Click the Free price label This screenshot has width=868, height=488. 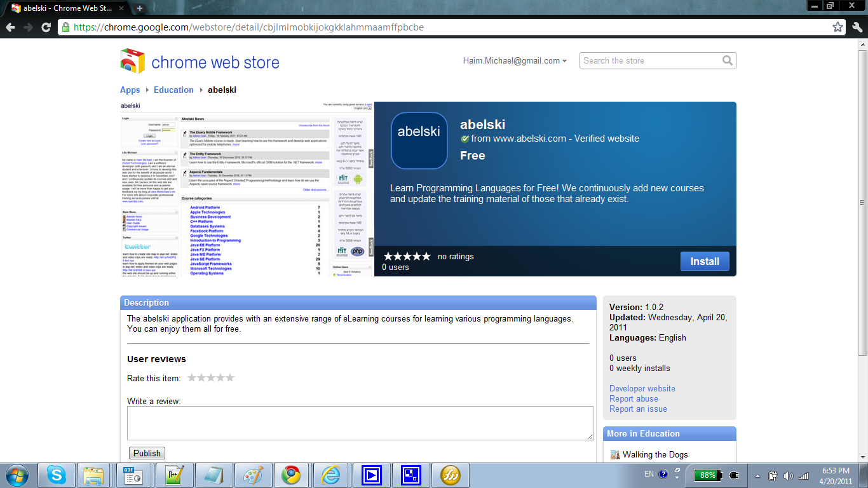(x=473, y=156)
